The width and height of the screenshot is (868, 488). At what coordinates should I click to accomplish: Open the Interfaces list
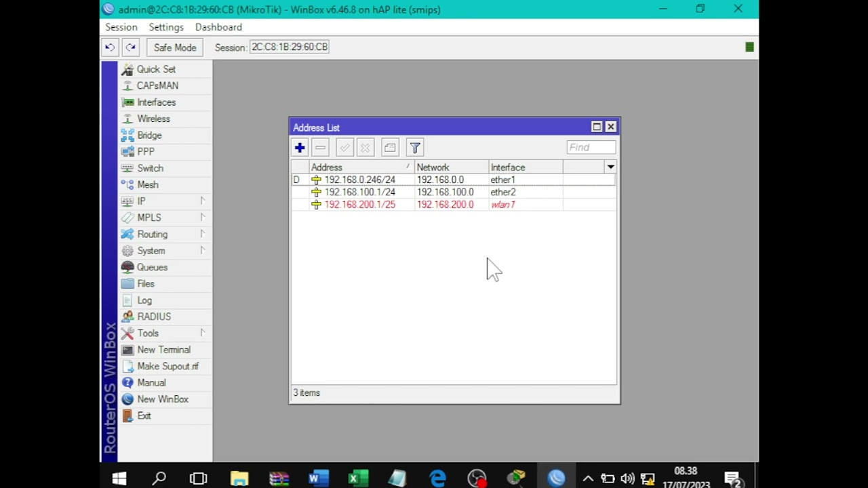[x=156, y=102]
